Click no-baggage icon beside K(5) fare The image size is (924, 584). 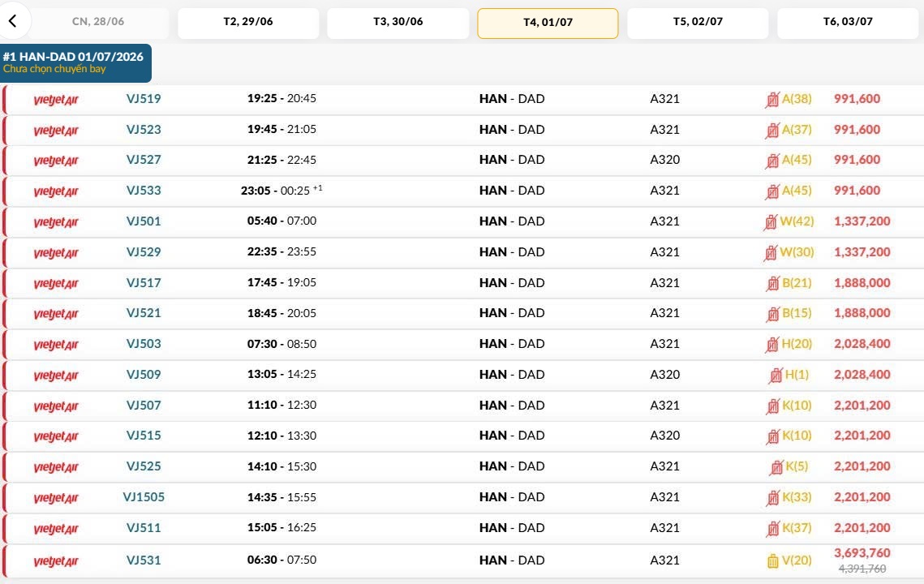(776, 467)
